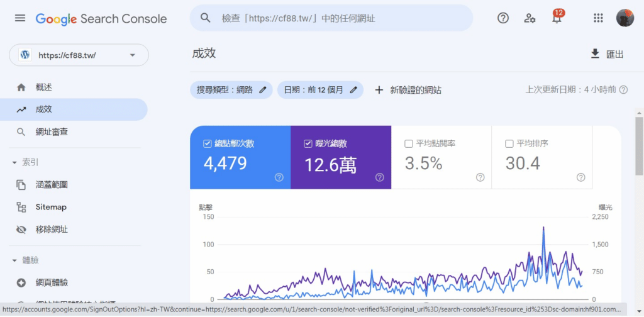Open help icon on 總點擊次數 card
Screen dimensions: 644x317
279,177
